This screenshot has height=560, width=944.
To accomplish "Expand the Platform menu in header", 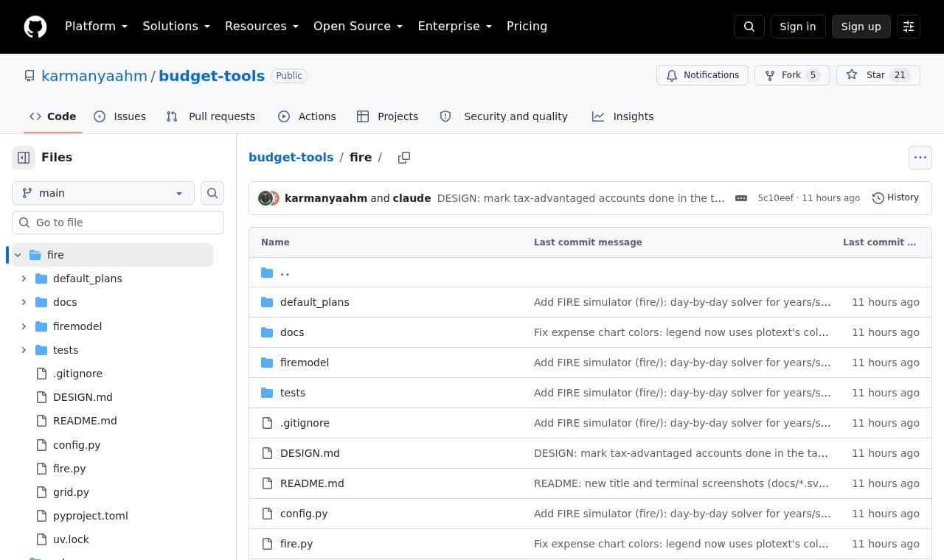I will [96, 27].
